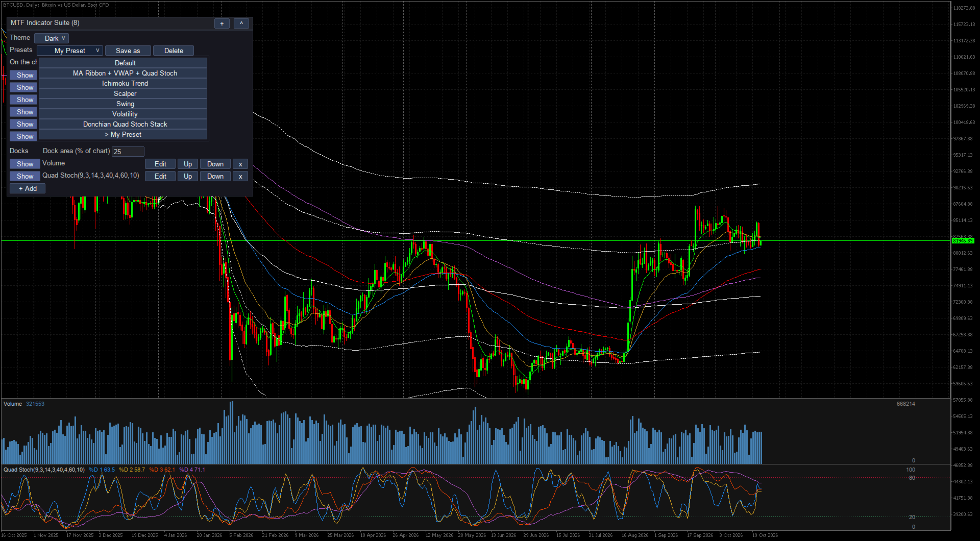Select the Scalper preset

[123, 93]
